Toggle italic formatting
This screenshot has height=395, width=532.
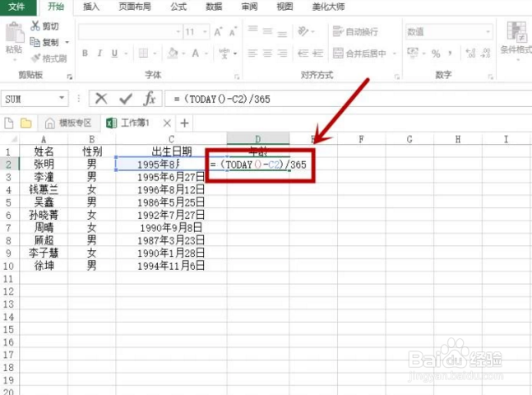point(99,53)
